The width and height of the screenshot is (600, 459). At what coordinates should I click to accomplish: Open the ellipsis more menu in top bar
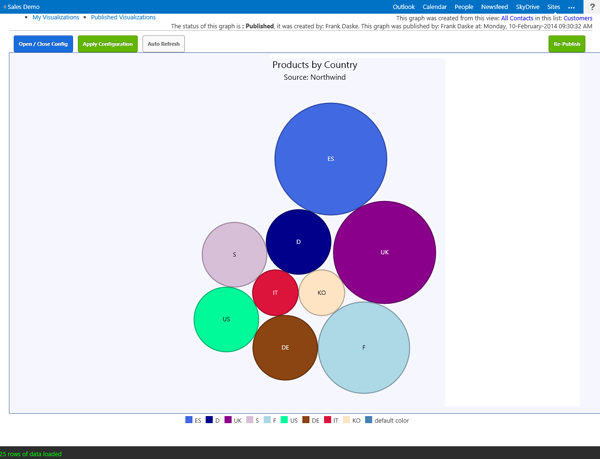(572, 7)
